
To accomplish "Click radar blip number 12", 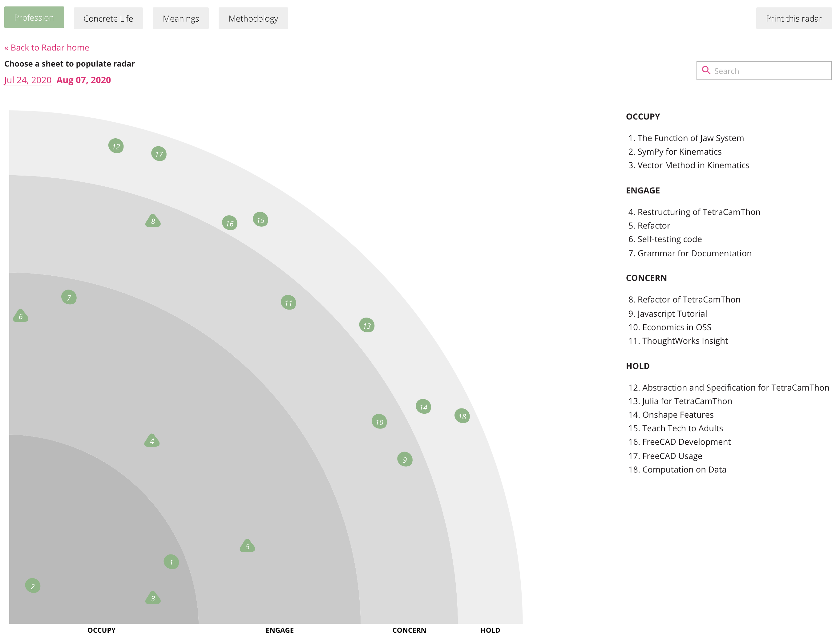I will [116, 146].
